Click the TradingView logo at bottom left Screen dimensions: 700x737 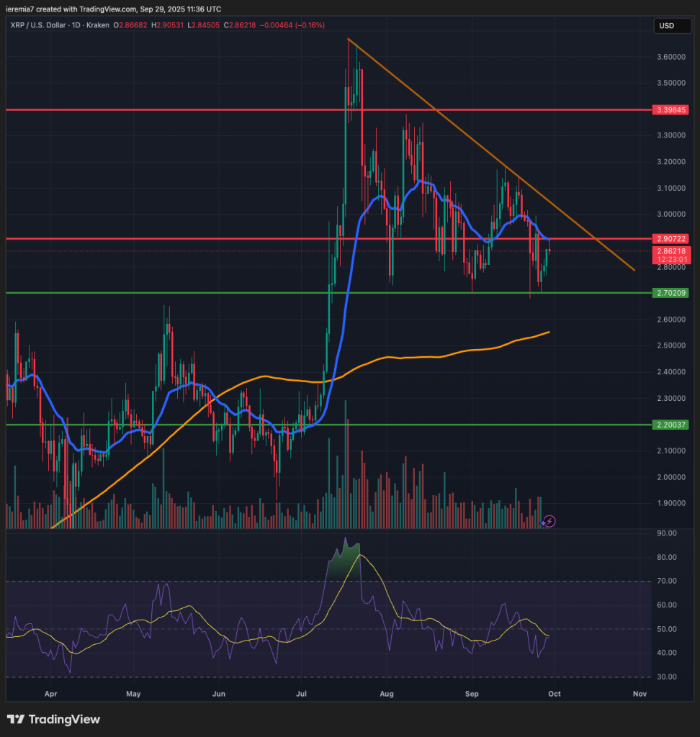click(x=53, y=719)
